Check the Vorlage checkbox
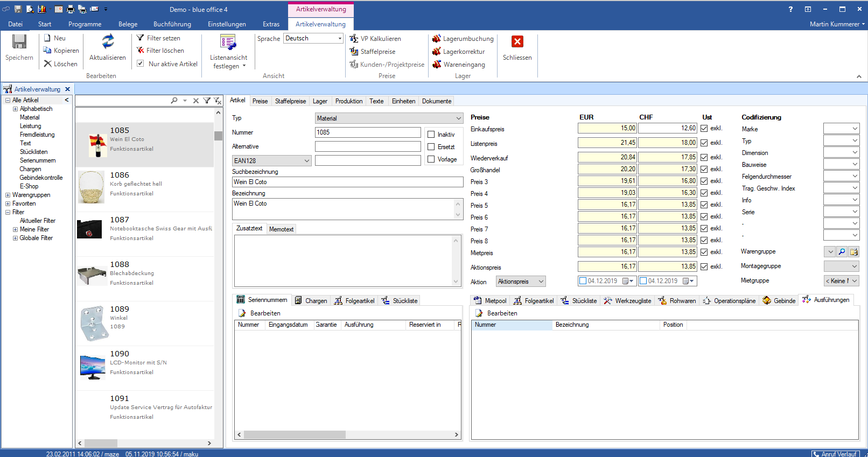Viewport: 868px width, 457px height. click(431, 159)
